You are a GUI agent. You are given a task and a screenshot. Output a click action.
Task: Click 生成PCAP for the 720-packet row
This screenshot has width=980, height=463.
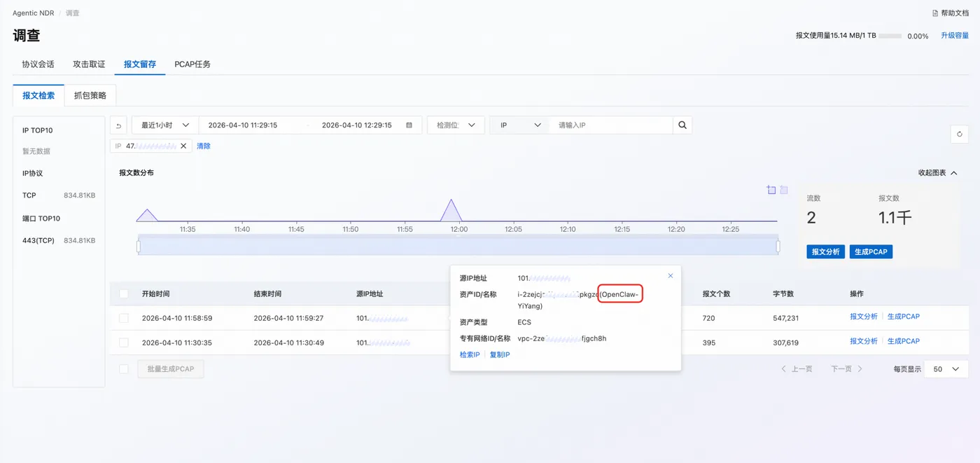tap(904, 317)
